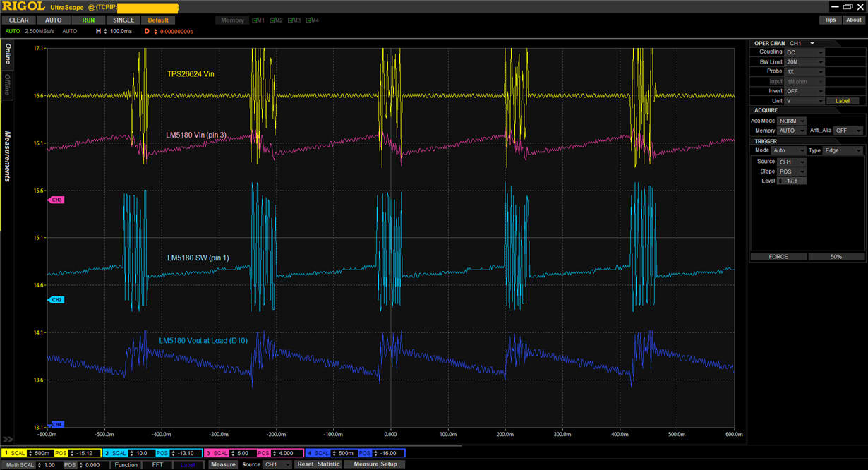Click the Measure button
Image resolution: width=868 pixels, height=470 pixels.
(x=223, y=464)
